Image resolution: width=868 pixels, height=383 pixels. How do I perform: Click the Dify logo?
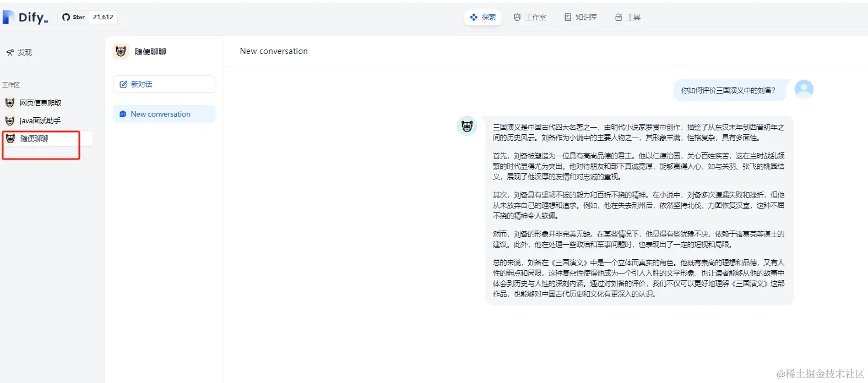pyautogui.click(x=25, y=17)
